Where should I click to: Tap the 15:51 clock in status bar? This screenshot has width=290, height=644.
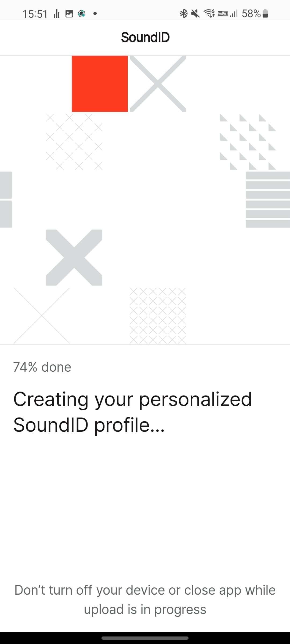[x=35, y=14]
